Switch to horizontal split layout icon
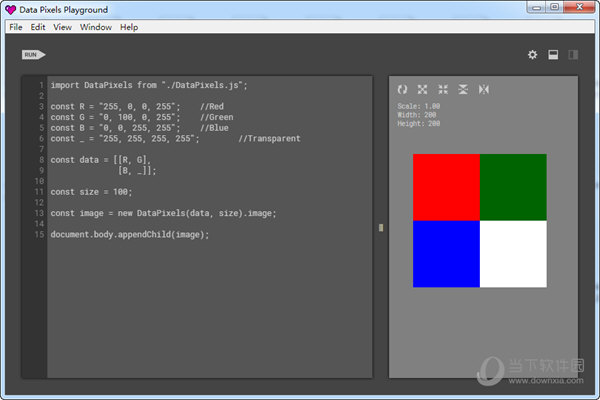This screenshot has height=400, width=600. coord(552,55)
